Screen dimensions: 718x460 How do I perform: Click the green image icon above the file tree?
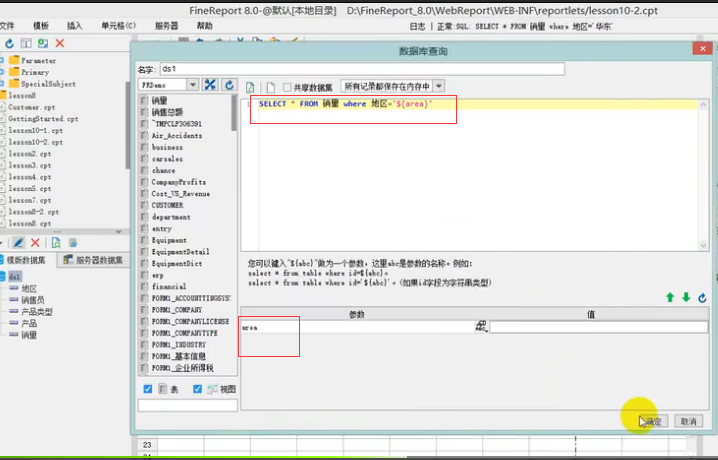[43, 43]
